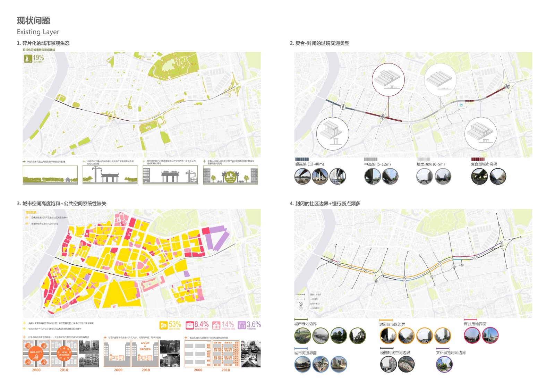Click the red briefcase icon beside 8.4%
This screenshot has width=555, height=392.
(x=190, y=325)
